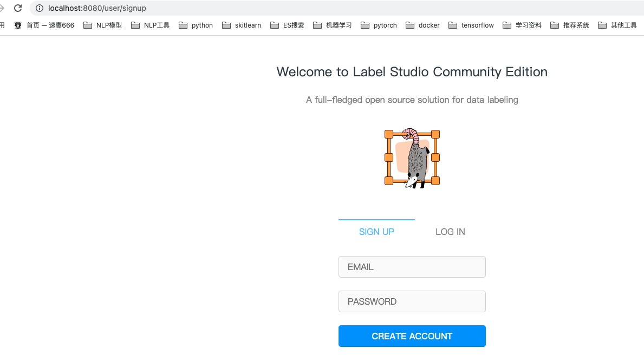Click the full-fledged open source subtitle text
644x355 pixels.
[x=412, y=100]
